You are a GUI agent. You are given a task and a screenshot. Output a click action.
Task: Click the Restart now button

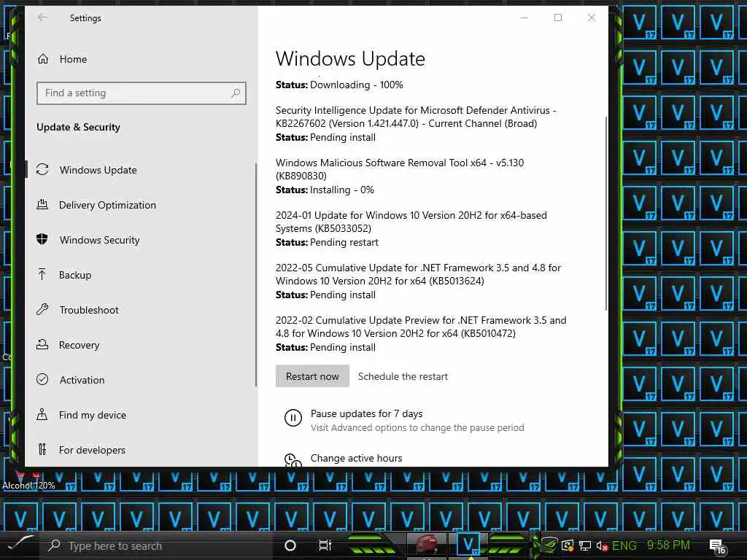(312, 376)
